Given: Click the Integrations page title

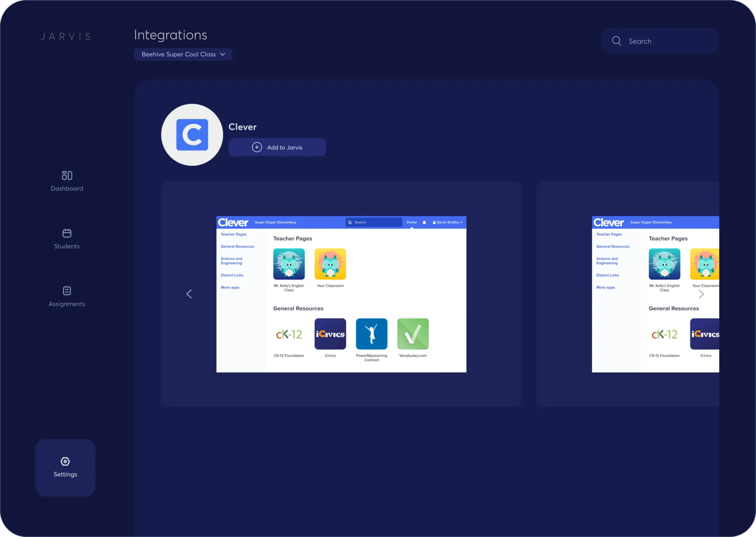Looking at the screenshot, I should pos(171,35).
